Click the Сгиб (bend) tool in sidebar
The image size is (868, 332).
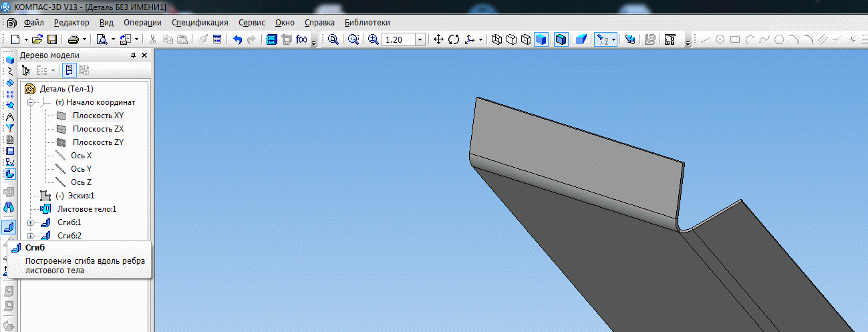click(9, 228)
